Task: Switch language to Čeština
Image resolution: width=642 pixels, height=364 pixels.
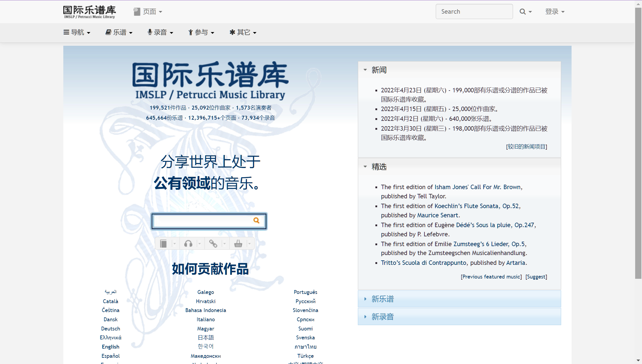Action: pyautogui.click(x=111, y=310)
